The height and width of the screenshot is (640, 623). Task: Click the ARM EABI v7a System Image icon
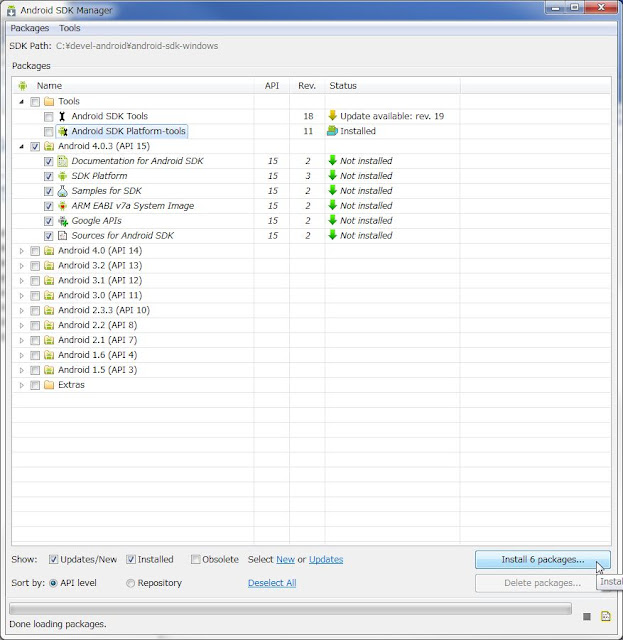tap(62, 206)
